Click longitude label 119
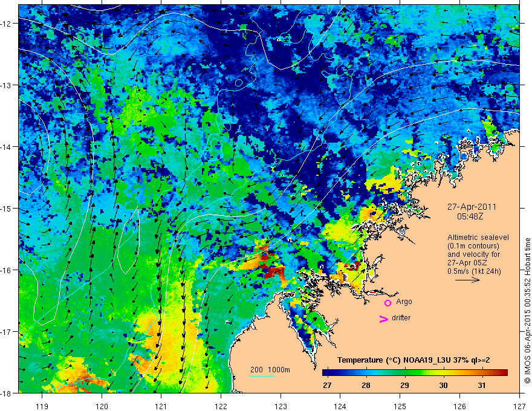532x411 pixels. coord(42,406)
